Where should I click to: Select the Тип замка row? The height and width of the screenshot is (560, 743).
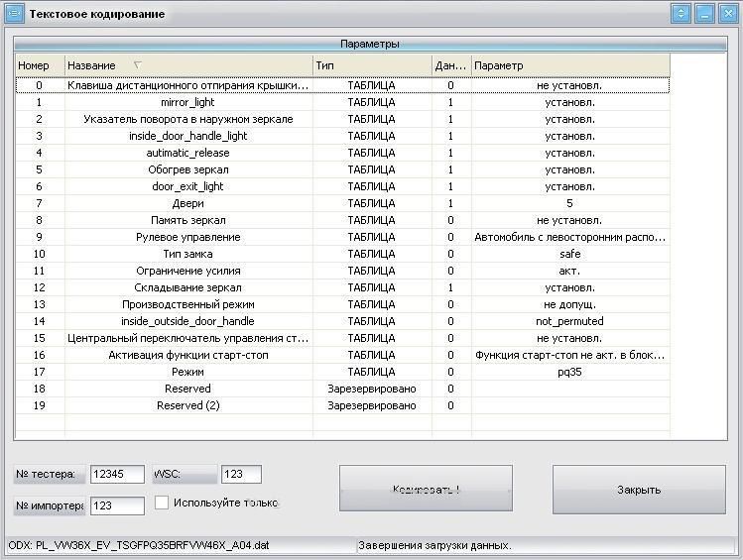[x=342, y=254]
